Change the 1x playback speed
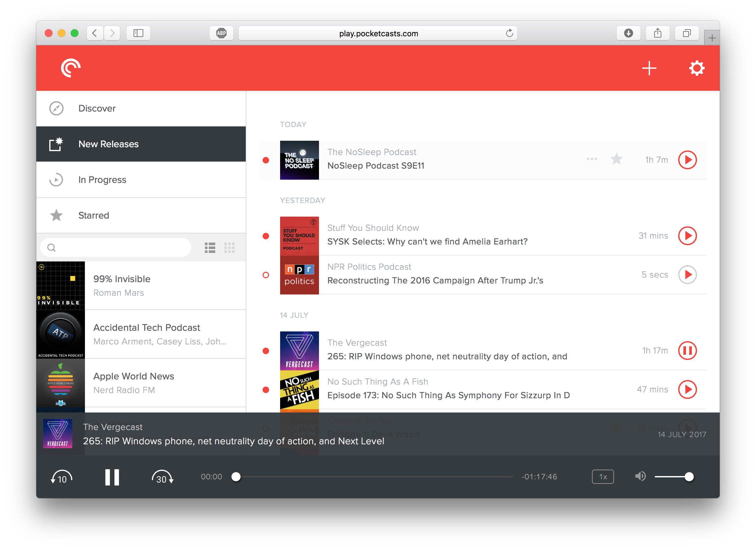 pos(603,477)
